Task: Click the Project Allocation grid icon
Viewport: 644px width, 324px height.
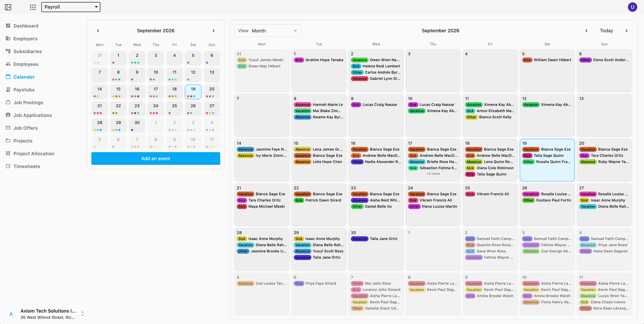Action: [x=8, y=153]
